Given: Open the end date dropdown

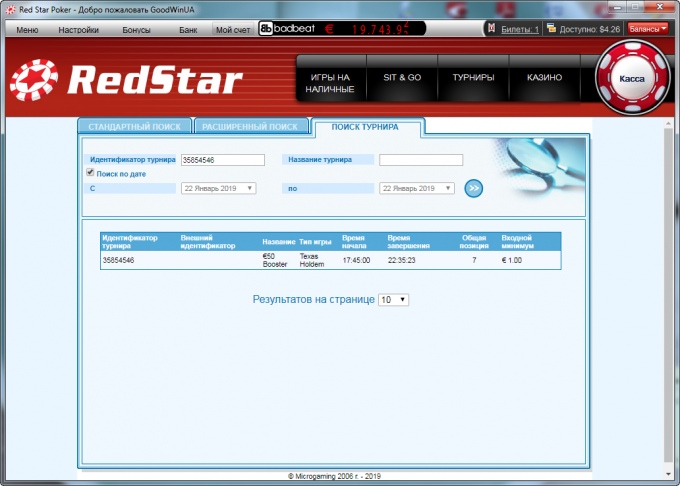Looking at the screenshot, I should tap(417, 188).
